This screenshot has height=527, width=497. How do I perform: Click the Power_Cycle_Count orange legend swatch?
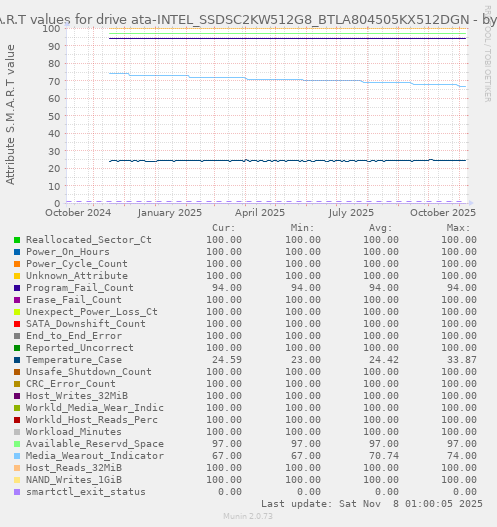(17, 264)
